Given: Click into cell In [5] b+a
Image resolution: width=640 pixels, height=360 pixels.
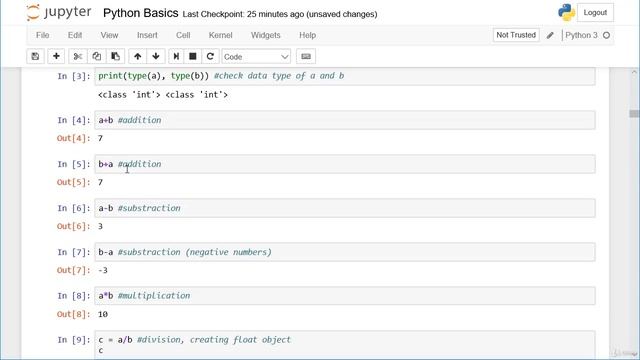Looking at the screenshot, I should [x=345, y=164].
